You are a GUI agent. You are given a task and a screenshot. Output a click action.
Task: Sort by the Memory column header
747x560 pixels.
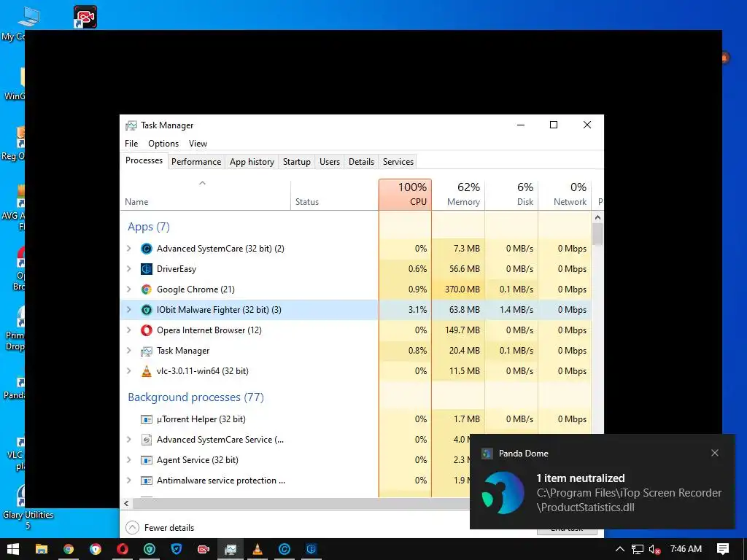click(458, 194)
